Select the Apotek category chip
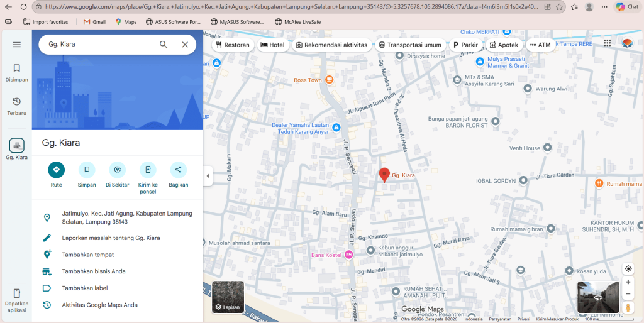Image resolution: width=644 pixels, height=323 pixels. click(x=503, y=45)
